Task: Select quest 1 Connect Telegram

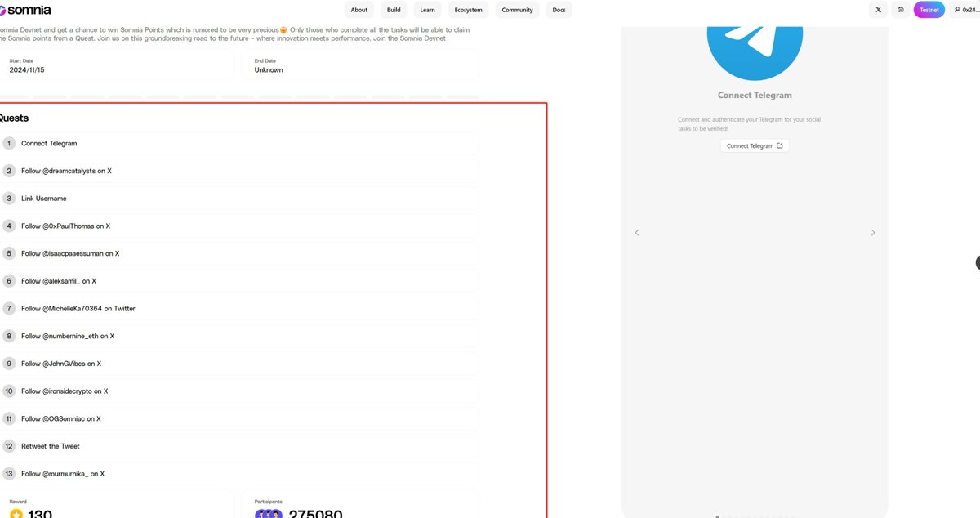Action: 239,143
